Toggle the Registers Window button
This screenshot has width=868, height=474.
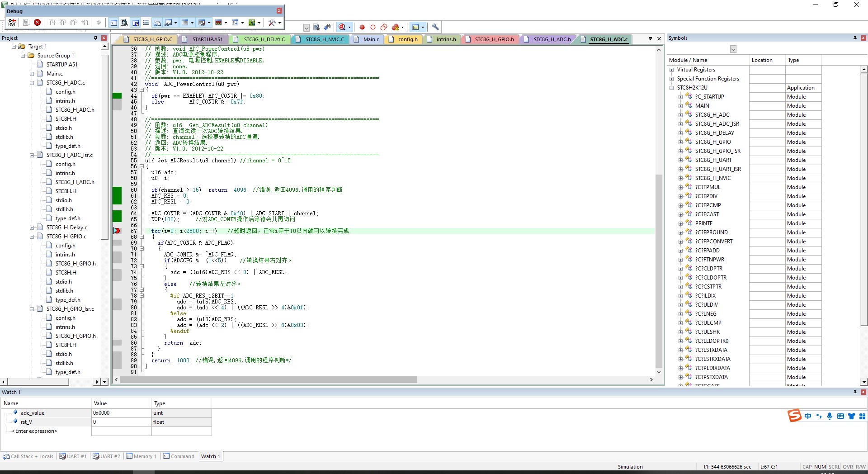[x=146, y=23]
